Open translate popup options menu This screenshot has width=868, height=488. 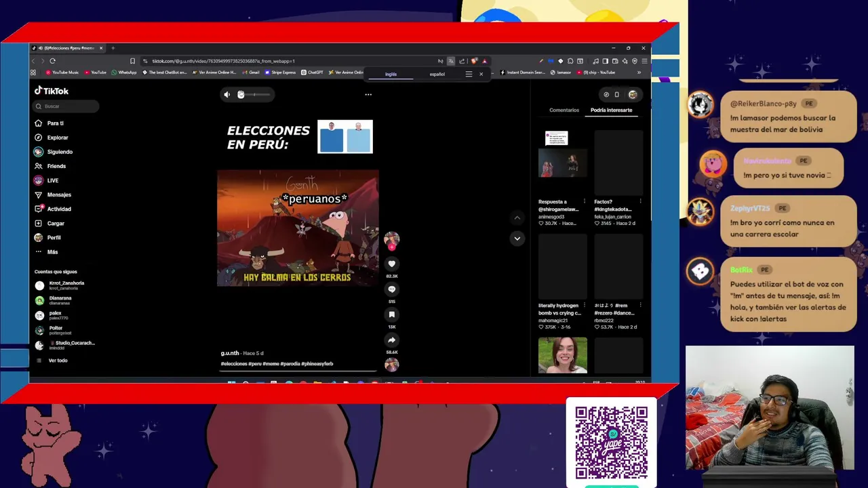click(469, 74)
